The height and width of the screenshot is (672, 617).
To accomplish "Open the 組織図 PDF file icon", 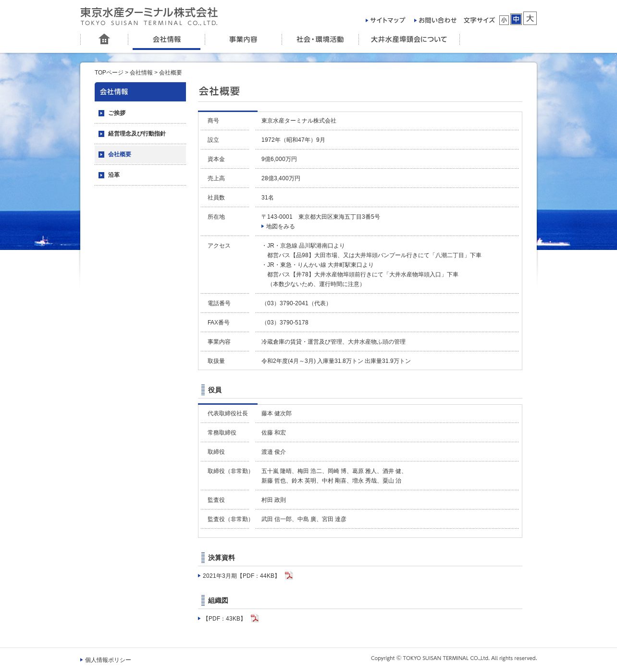I will coord(255,618).
